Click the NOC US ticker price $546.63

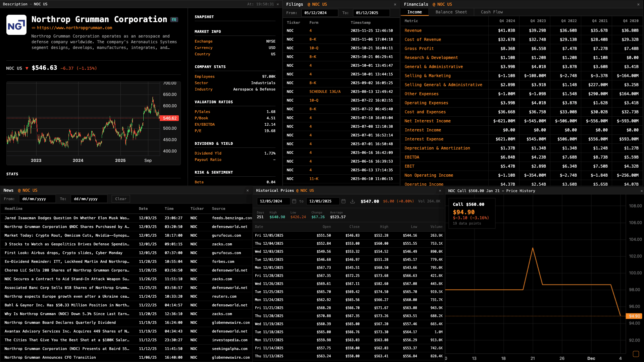44,68
